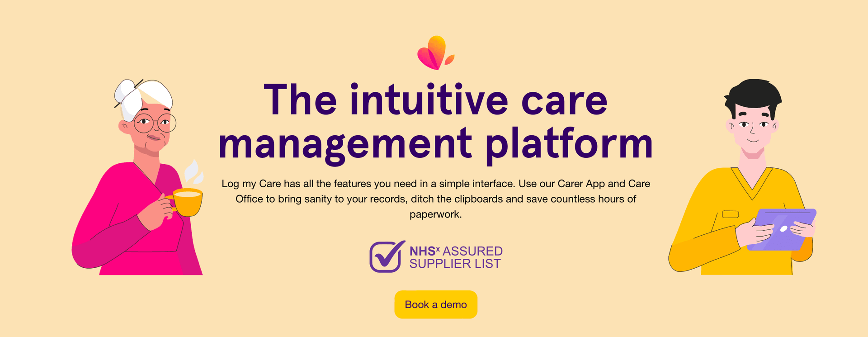Click the small orange leaf of logo
Screen dimensions: 868x337
pos(449,60)
